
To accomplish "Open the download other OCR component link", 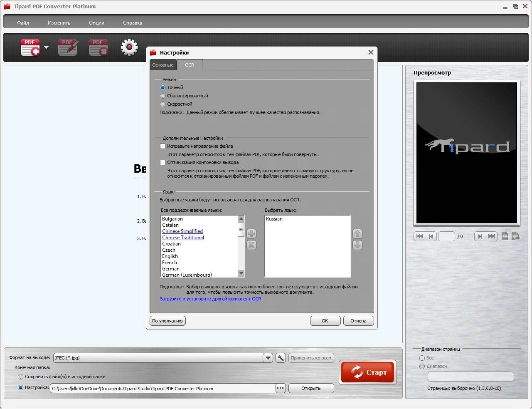I will (x=210, y=299).
